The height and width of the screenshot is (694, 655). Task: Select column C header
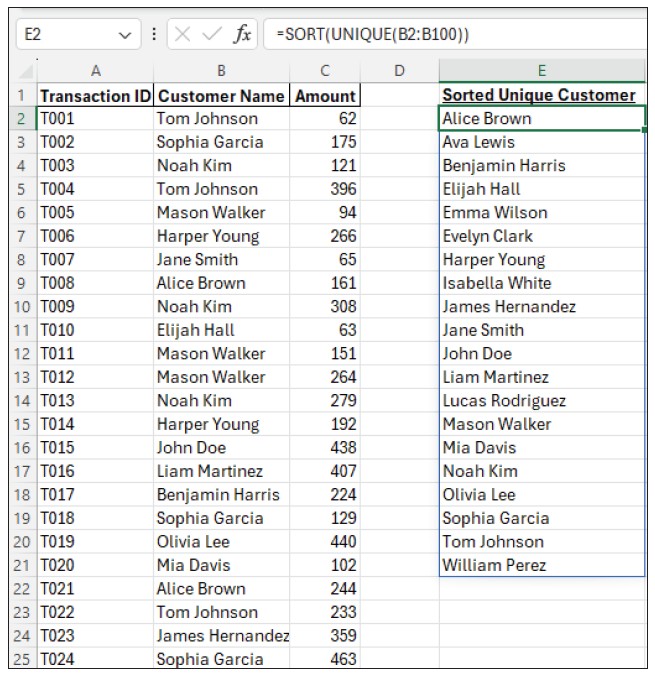[325, 70]
